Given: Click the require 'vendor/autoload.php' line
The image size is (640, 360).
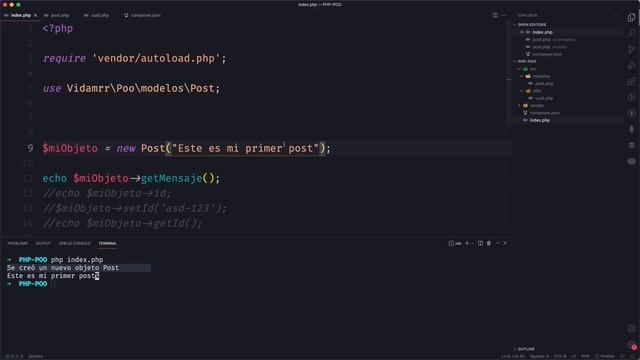Looking at the screenshot, I should point(134,58).
